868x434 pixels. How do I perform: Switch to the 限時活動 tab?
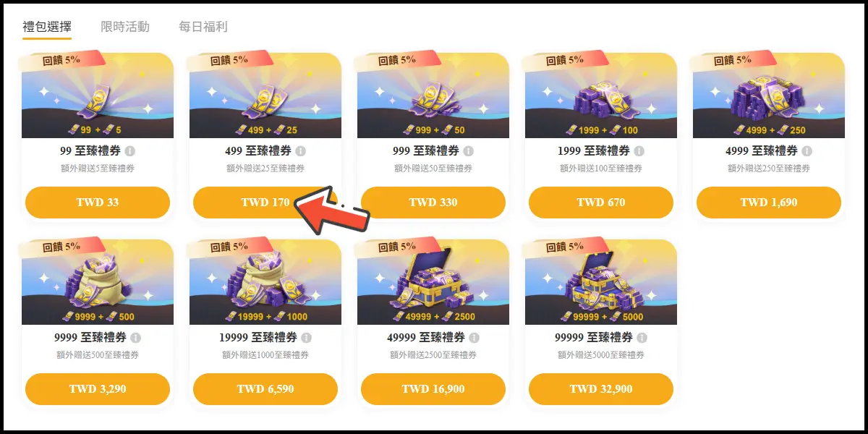tap(125, 27)
